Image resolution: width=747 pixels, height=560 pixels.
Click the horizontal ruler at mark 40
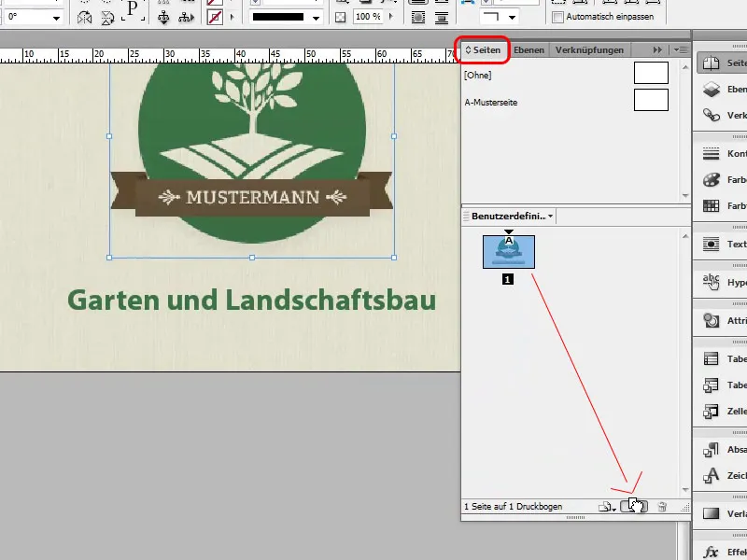pyautogui.click(x=240, y=56)
